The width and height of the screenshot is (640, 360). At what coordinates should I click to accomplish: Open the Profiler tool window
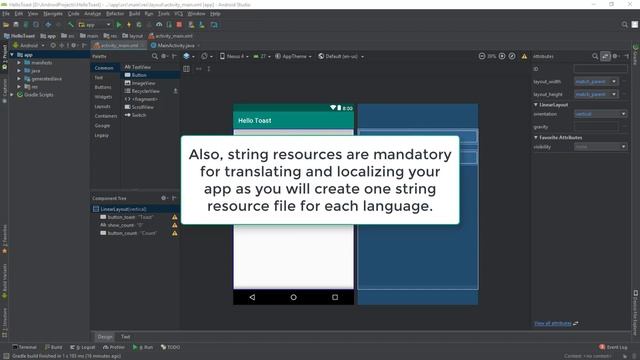point(114,347)
